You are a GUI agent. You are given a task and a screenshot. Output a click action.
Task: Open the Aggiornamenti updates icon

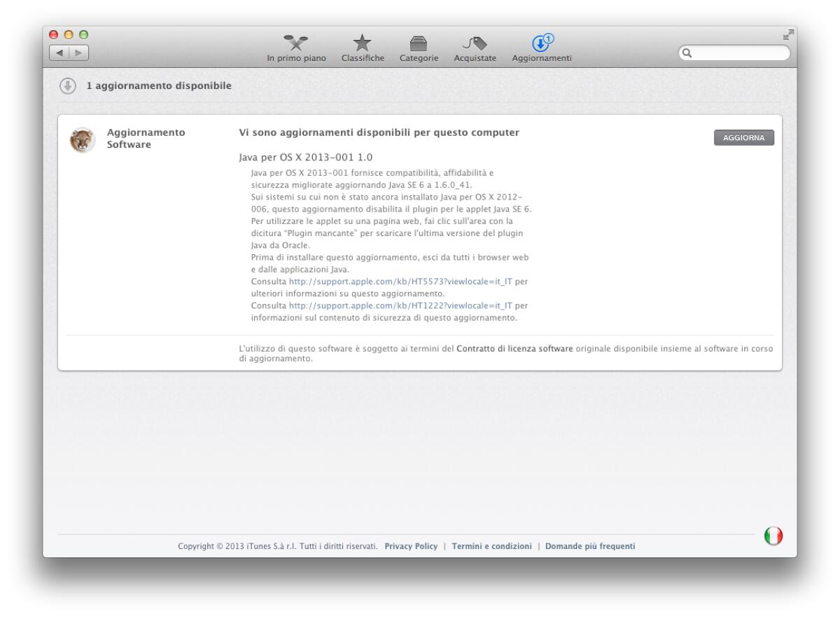click(540, 43)
